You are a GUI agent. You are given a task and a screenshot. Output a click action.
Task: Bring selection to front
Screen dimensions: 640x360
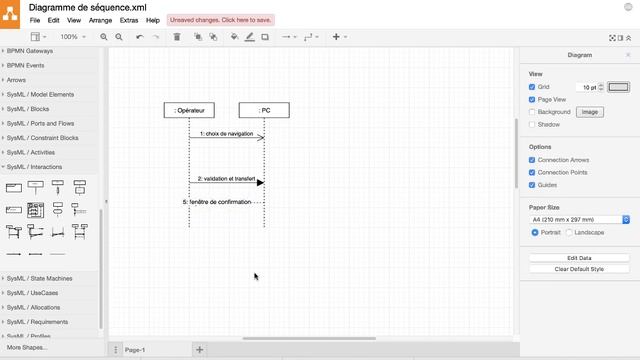pos(198,37)
